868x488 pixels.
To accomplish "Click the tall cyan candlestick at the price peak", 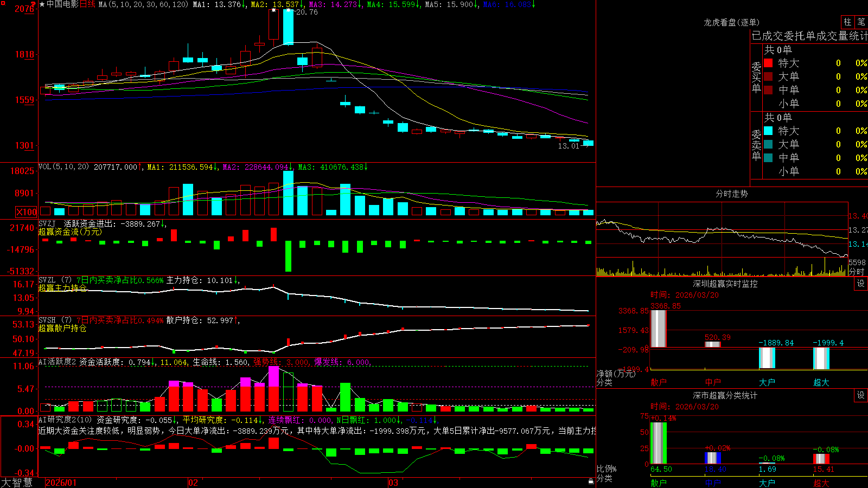I will pyautogui.click(x=288, y=27).
